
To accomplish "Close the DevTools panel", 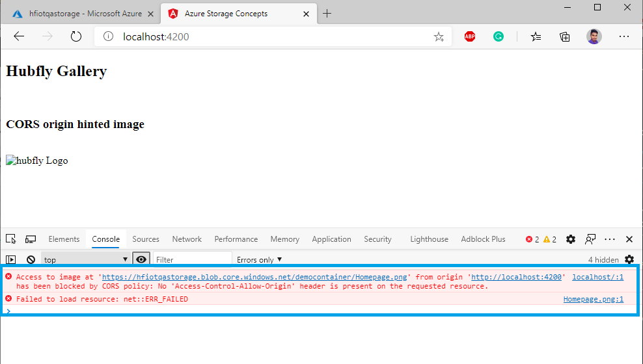I will tap(629, 239).
